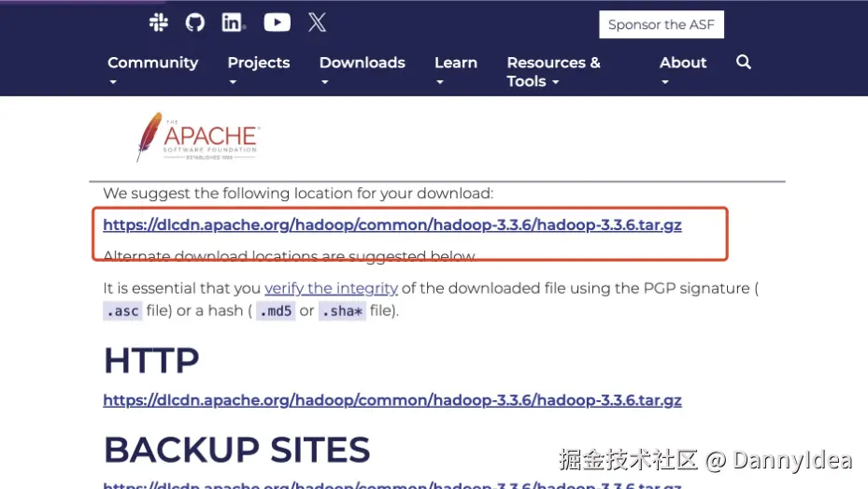Expand the Resources & Tools dropdown arrow
The image size is (868, 489).
(555, 82)
